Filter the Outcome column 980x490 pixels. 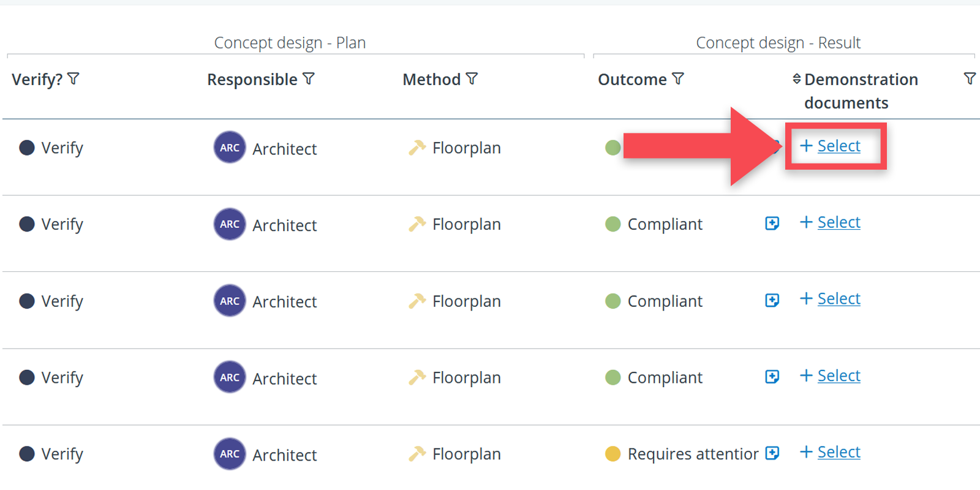[x=678, y=79]
